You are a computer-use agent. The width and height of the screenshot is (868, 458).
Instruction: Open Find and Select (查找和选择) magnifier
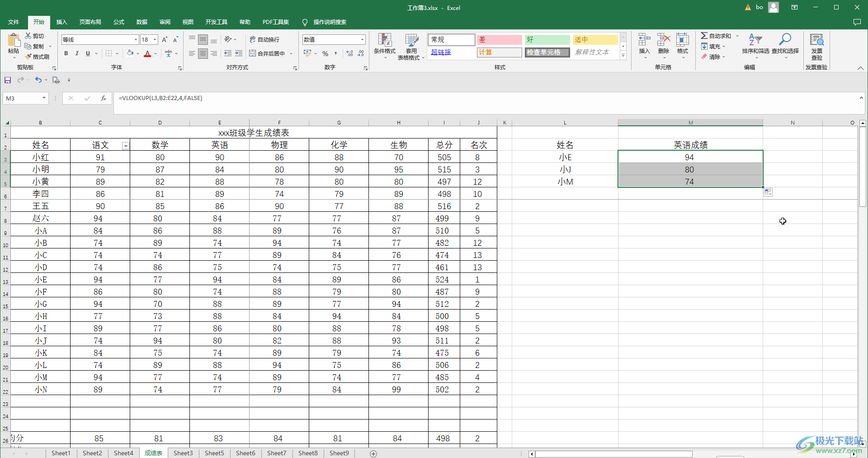pyautogui.click(x=785, y=45)
